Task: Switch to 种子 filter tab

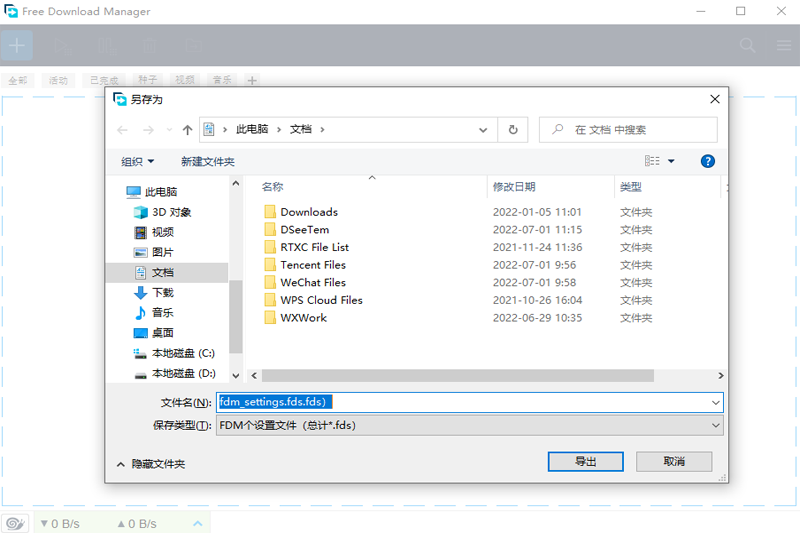Action: (x=147, y=80)
